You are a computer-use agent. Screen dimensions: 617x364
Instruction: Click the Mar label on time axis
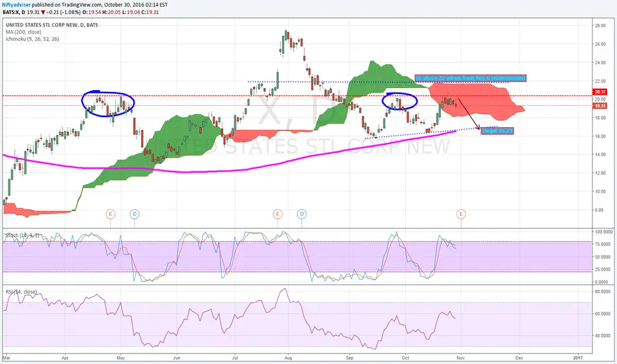tap(7, 358)
